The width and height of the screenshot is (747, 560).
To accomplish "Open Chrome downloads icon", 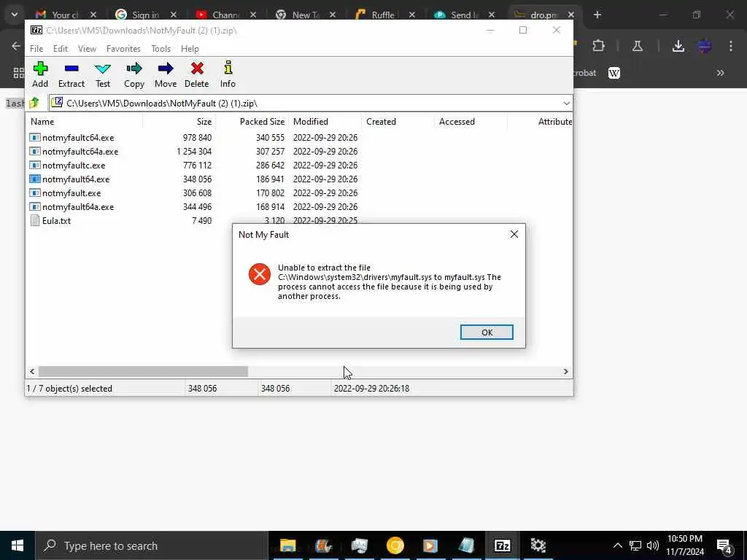I will [678, 46].
